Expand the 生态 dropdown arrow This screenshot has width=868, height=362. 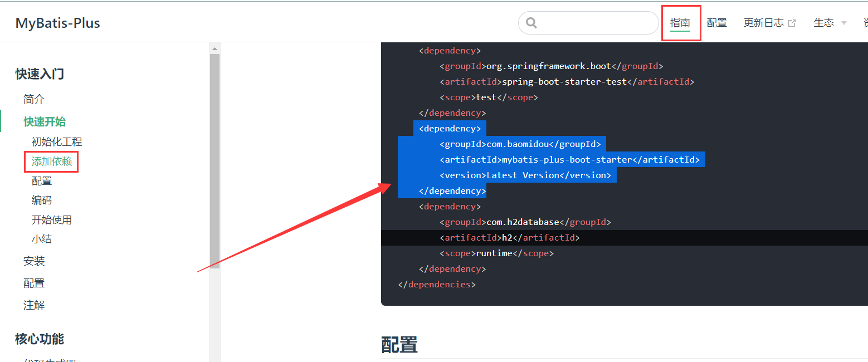[843, 23]
